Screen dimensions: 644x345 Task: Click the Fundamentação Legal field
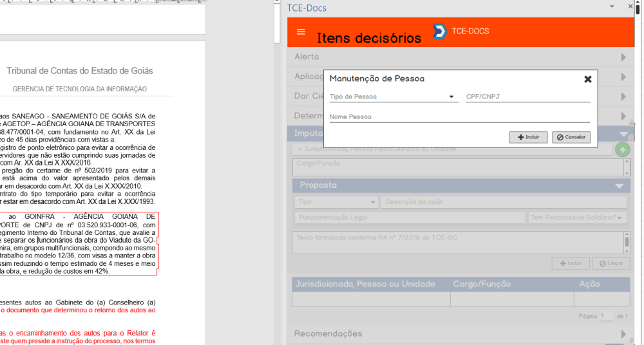[x=409, y=218]
